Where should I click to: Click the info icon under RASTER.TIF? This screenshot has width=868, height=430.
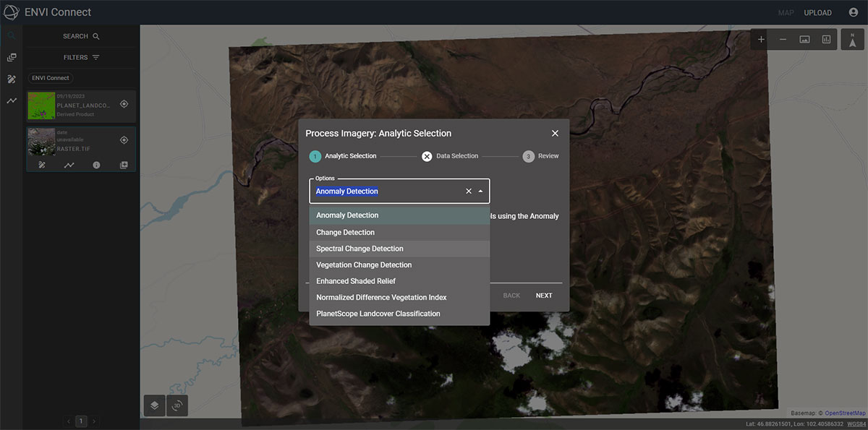[96, 165]
